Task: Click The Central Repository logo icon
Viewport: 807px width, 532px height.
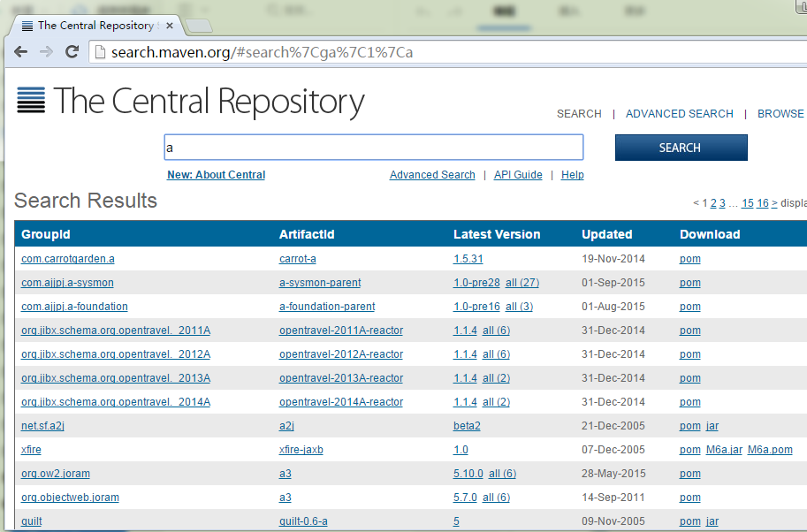Action: 31,101
